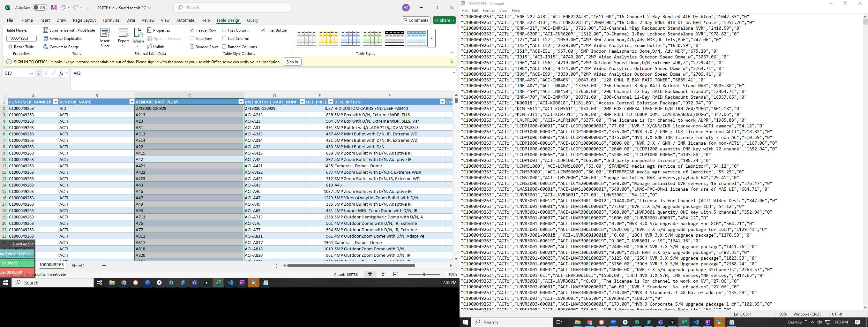
Task: Open VENDOR_NAME column filter dropdown
Action: click(x=132, y=102)
